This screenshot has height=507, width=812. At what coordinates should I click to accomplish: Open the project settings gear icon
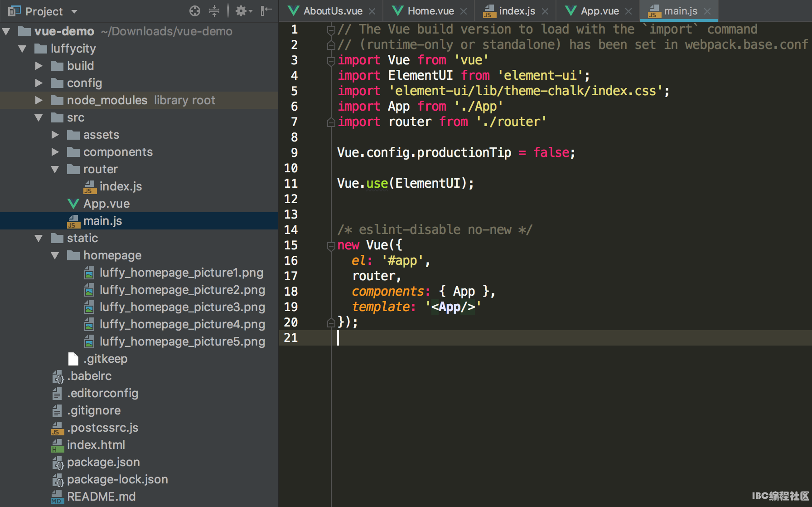click(x=244, y=11)
